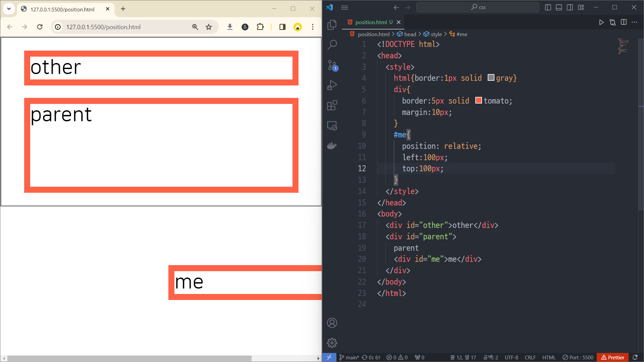Select the position.html editor tab
Screen dimensions: 644x362
[x=371, y=22]
